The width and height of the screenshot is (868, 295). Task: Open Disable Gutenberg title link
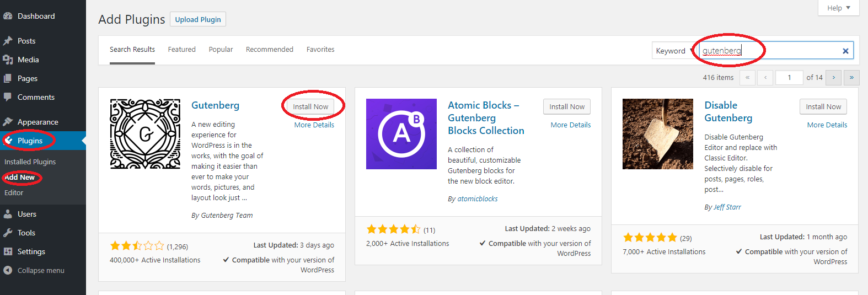(x=728, y=112)
